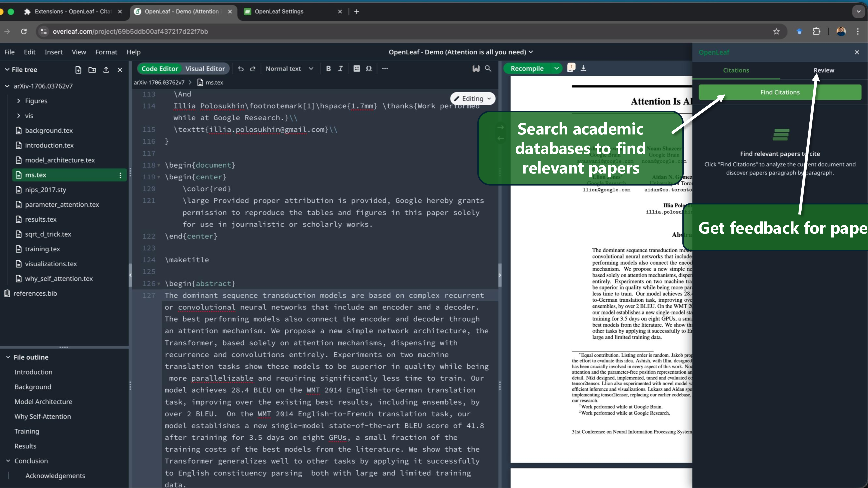Screen dimensions: 868x488
Task: Search within the editor
Action: (488, 69)
